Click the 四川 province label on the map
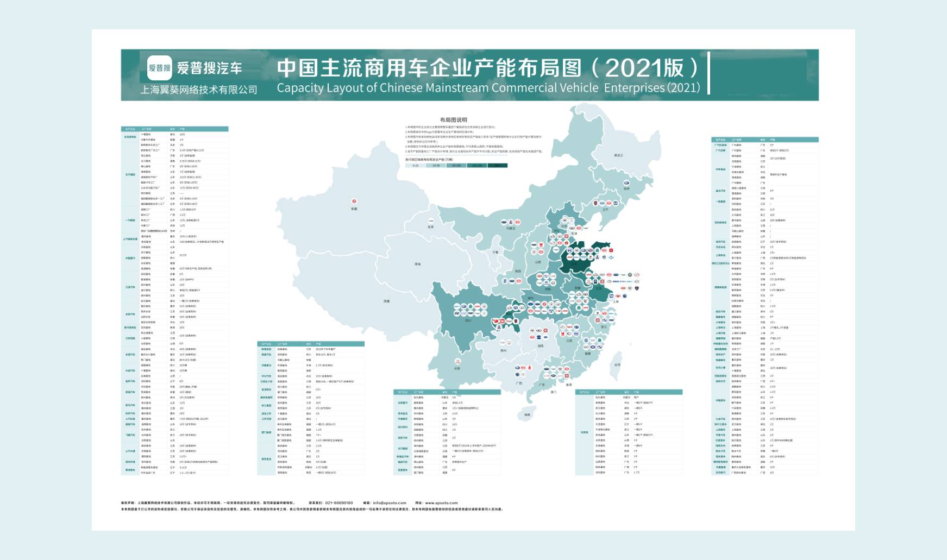Viewport: 947px width, 560px height. (468, 320)
